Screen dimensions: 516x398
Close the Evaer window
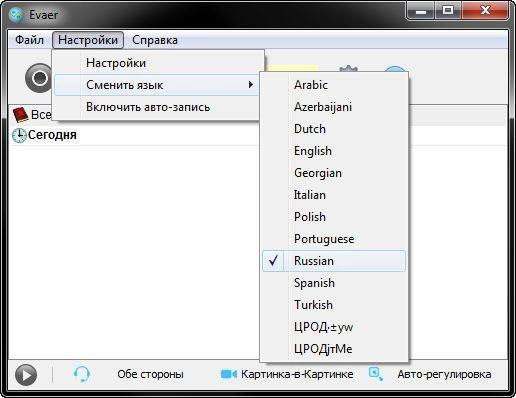[x=485, y=11]
